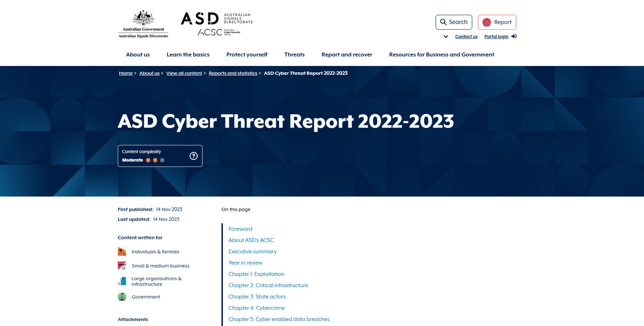Go to View all content breadcrumb

184,73
